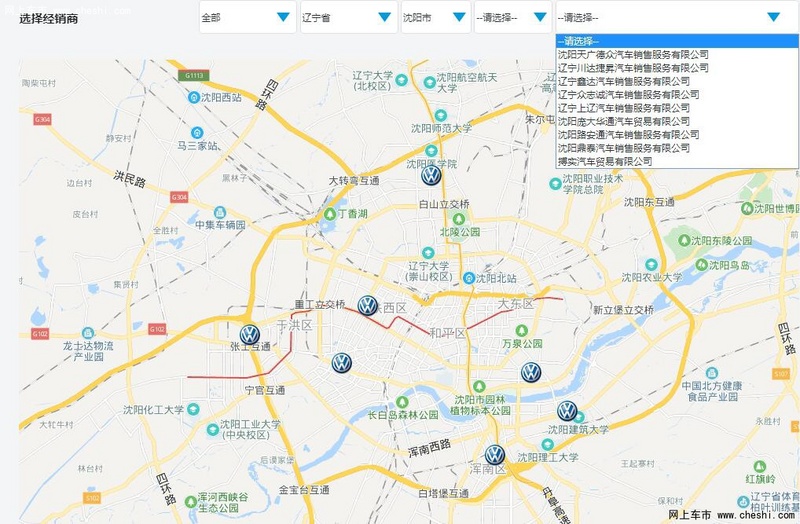Viewport: 800px width, 524px height.
Task: Click the 马三家站 station icon
Action: pyautogui.click(x=197, y=133)
